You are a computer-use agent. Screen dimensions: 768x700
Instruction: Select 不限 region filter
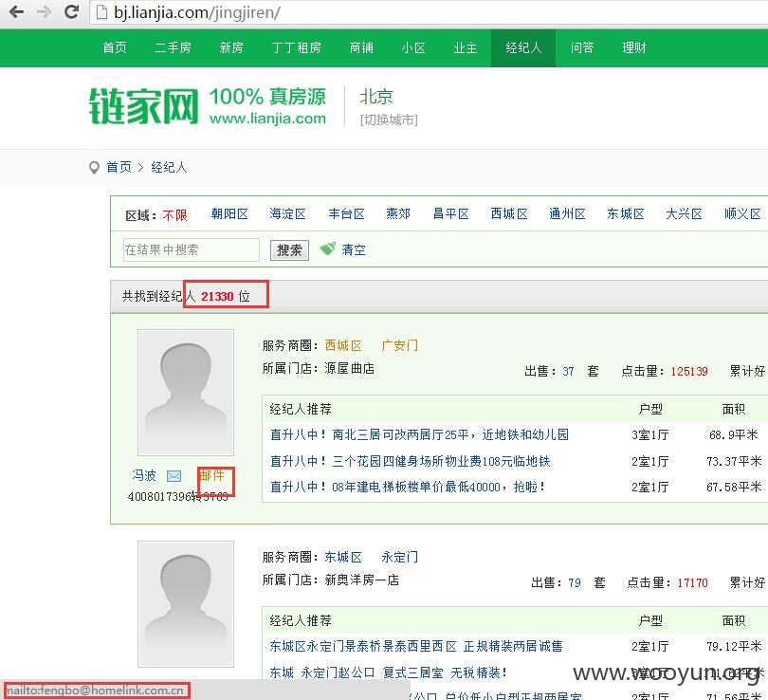coord(174,215)
